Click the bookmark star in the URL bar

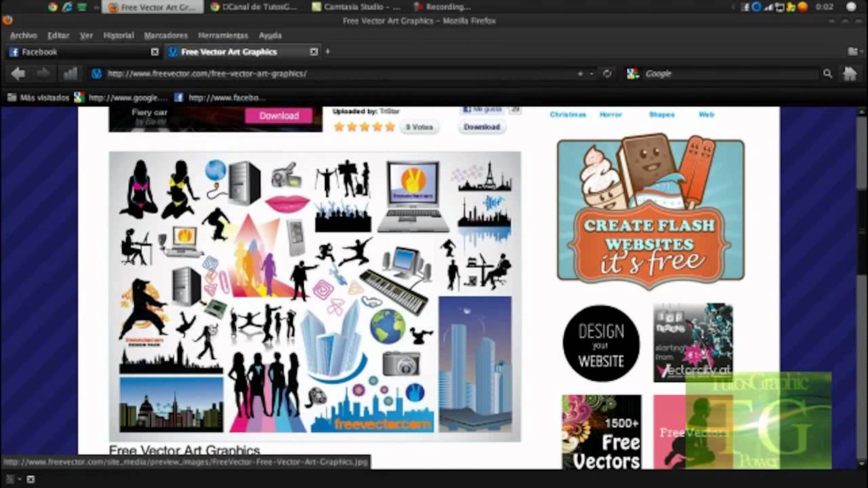click(580, 74)
